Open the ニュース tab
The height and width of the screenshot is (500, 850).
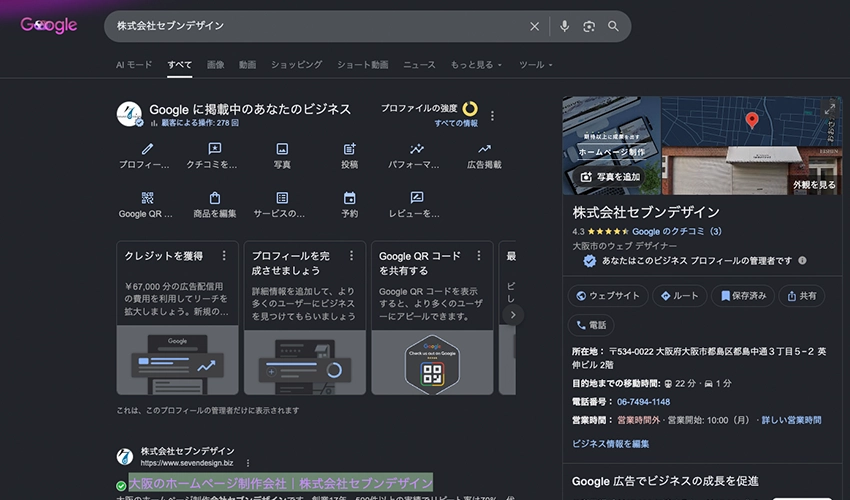(x=419, y=65)
